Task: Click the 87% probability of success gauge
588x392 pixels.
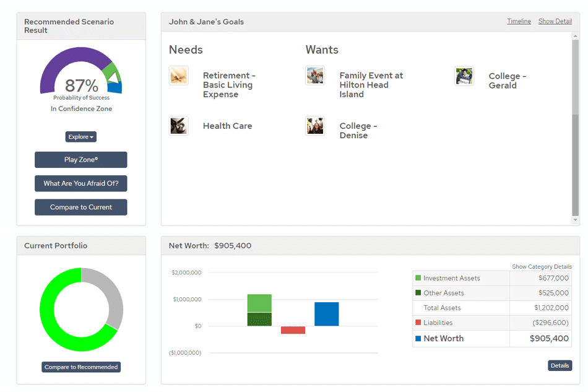Action: 81,71
